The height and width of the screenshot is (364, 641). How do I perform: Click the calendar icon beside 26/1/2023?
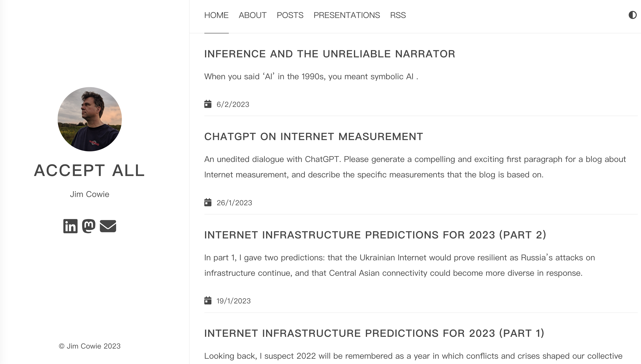click(208, 202)
